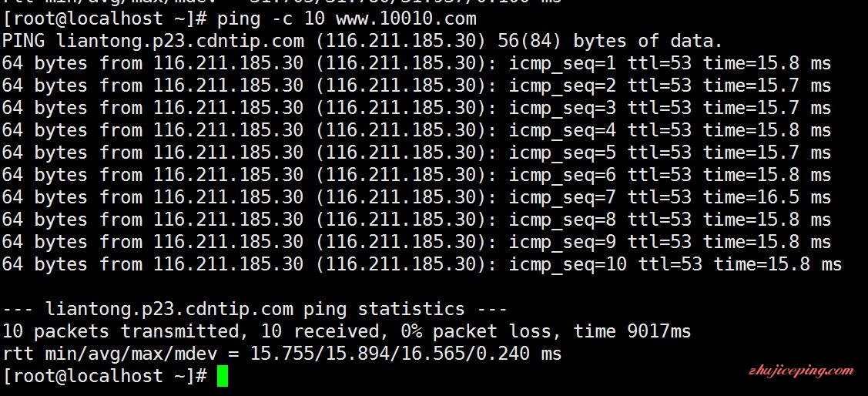Click the rtt min/avg/max/mdev summary line
Viewport: 868px width, 396px height.
tap(282, 354)
